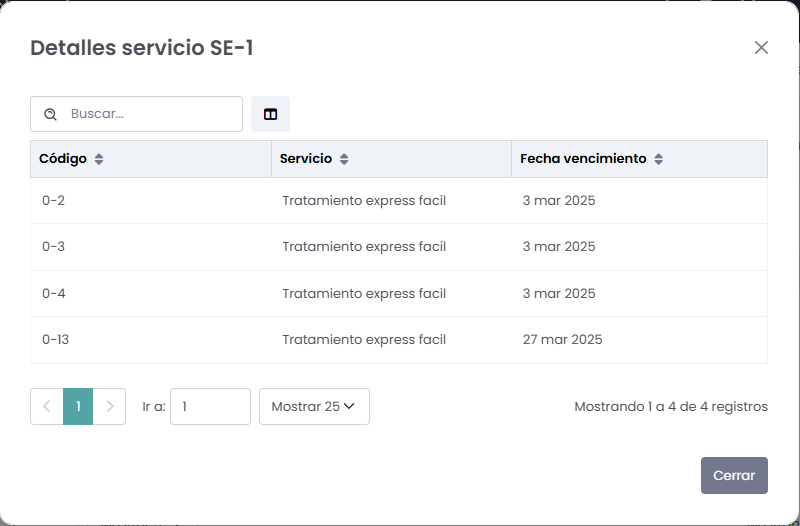Click the search magnifier icon
This screenshot has height=526, width=800.
click(x=50, y=114)
